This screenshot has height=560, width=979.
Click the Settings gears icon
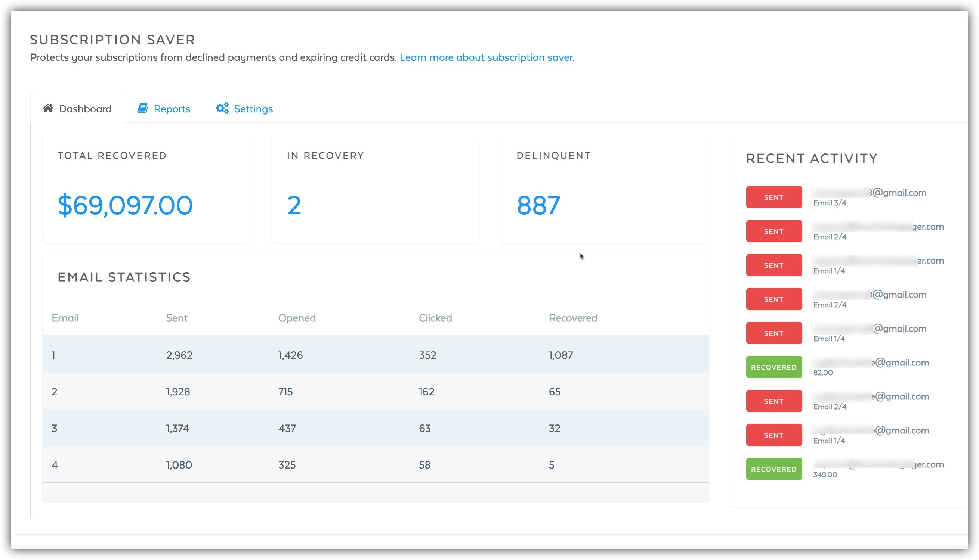222,109
